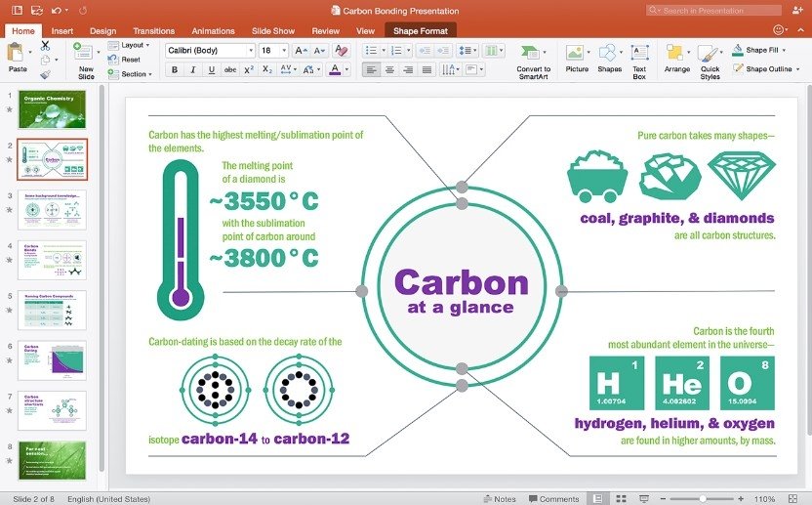Image resolution: width=812 pixels, height=505 pixels.
Task: Open the Animations tab
Action: coord(214,30)
